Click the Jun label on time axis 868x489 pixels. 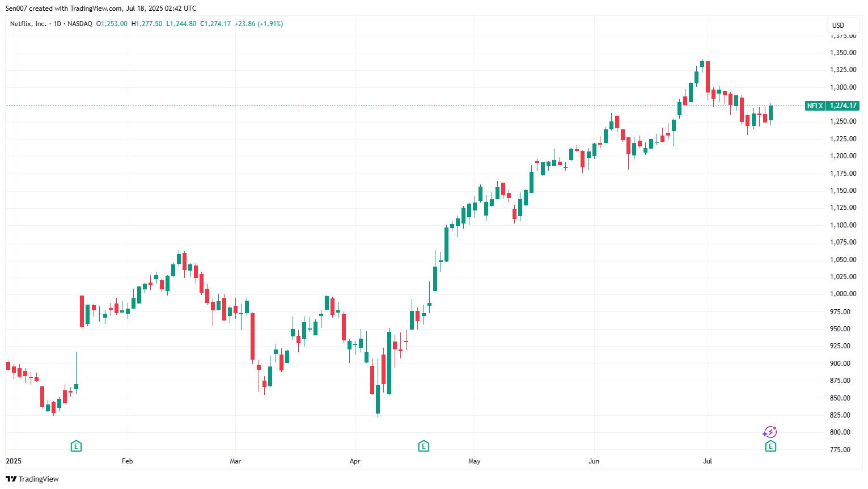tap(594, 461)
